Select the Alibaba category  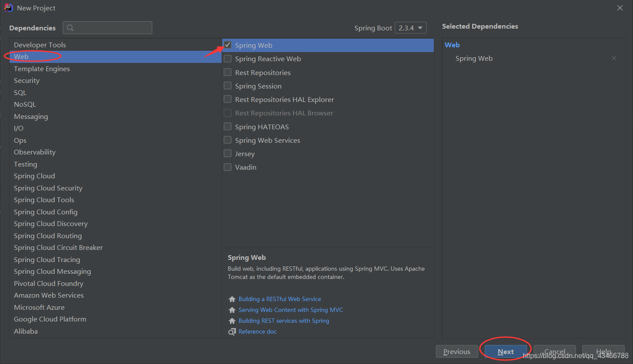click(x=115, y=331)
